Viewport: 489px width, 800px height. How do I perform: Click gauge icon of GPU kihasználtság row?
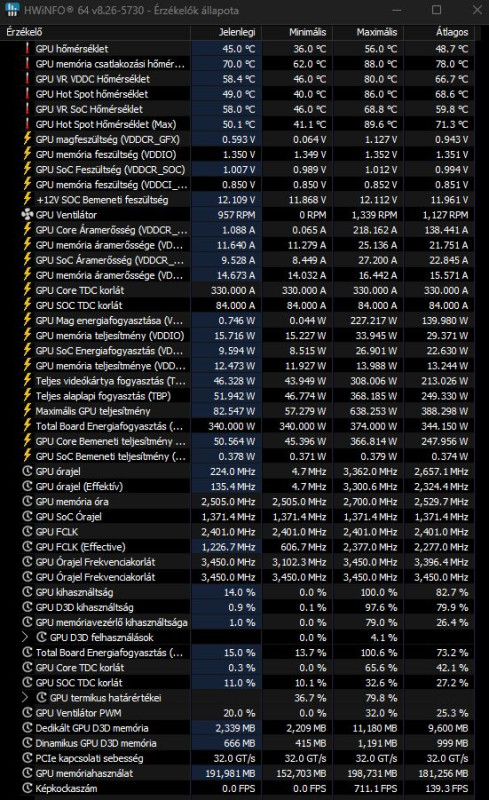click(x=28, y=592)
